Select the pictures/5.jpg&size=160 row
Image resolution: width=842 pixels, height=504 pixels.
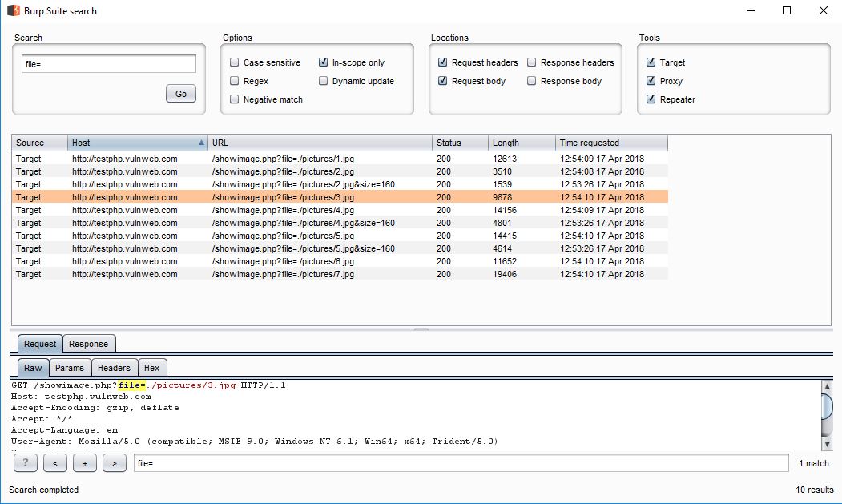[340, 248]
